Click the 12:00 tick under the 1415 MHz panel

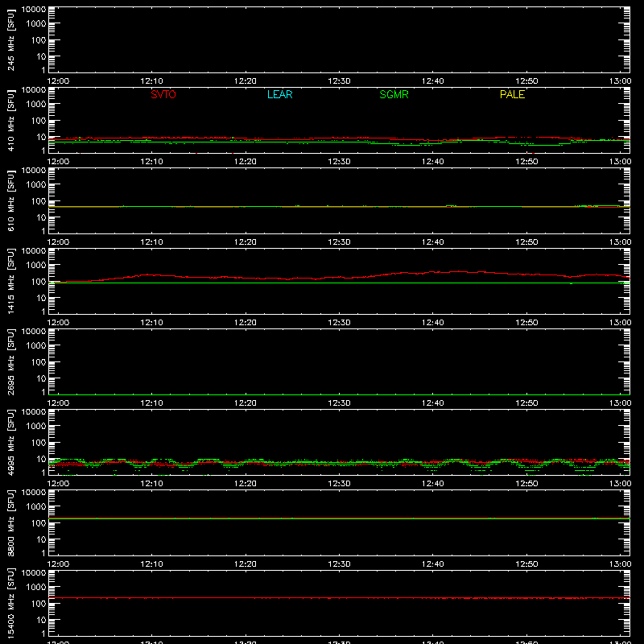[x=58, y=323]
